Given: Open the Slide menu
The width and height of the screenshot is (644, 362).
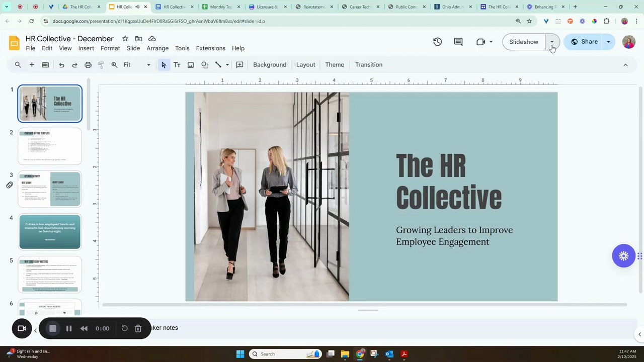Looking at the screenshot, I should click(x=133, y=48).
